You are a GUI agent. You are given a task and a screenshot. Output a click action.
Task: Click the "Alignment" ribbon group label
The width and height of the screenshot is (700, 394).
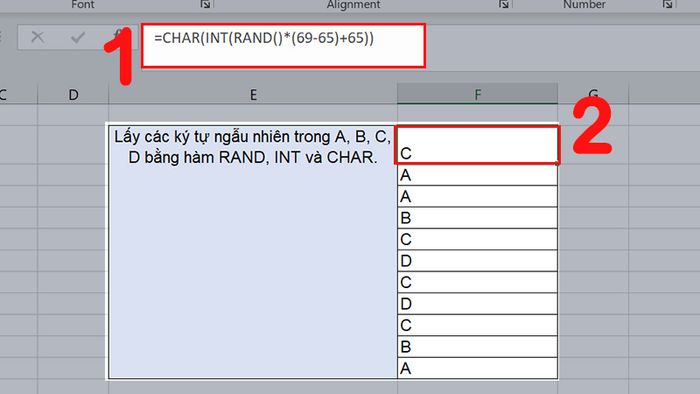[x=353, y=4]
